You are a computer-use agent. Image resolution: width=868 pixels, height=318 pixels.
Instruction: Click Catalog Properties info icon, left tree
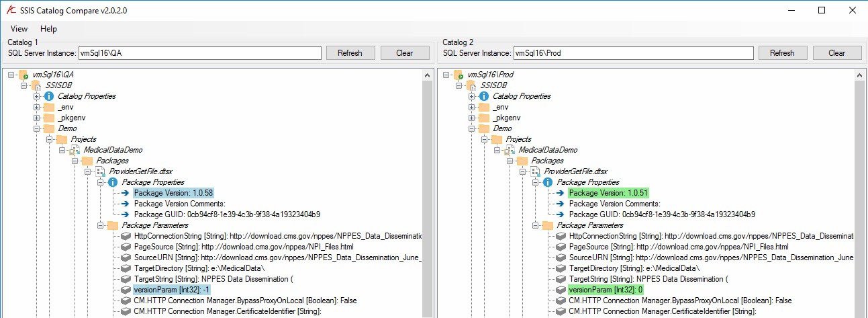click(x=49, y=96)
